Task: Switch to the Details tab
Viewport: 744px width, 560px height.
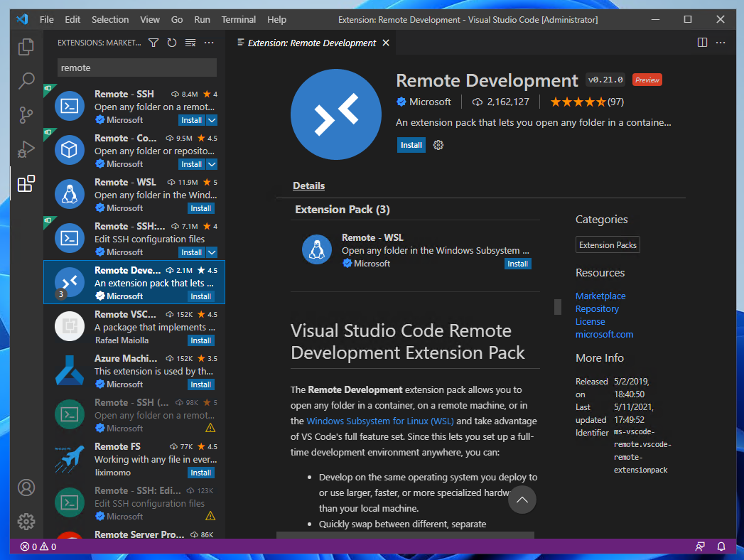Action: click(308, 185)
